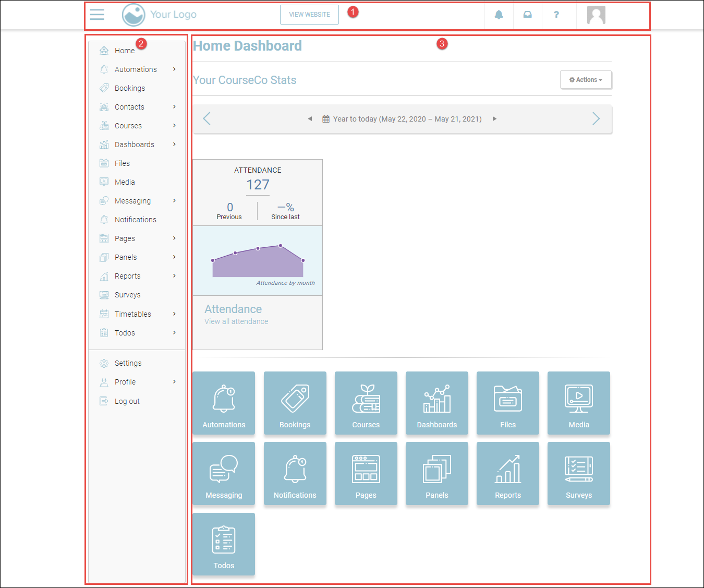Click the help question mark icon
This screenshot has width=704, height=588.
[x=556, y=15]
